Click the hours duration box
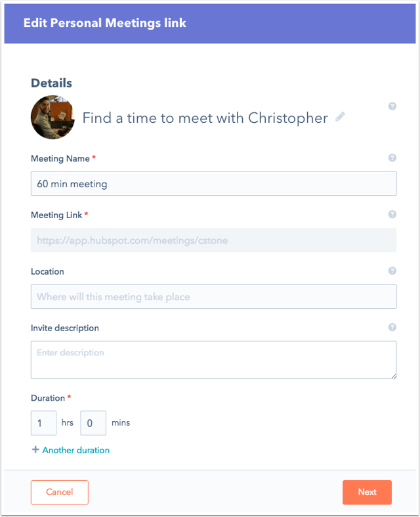The height and width of the screenshot is (517, 420). point(43,423)
